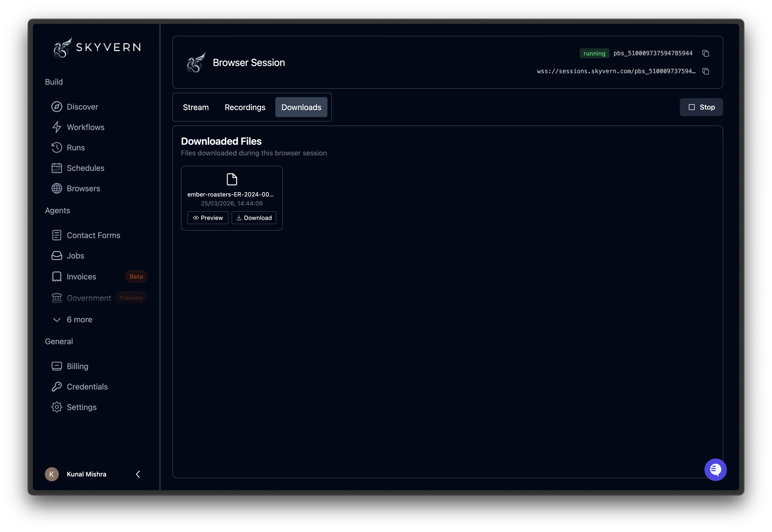Open Invoices beta agent
Viewport: 772px width, 532px height.
(x=81, y=277)
